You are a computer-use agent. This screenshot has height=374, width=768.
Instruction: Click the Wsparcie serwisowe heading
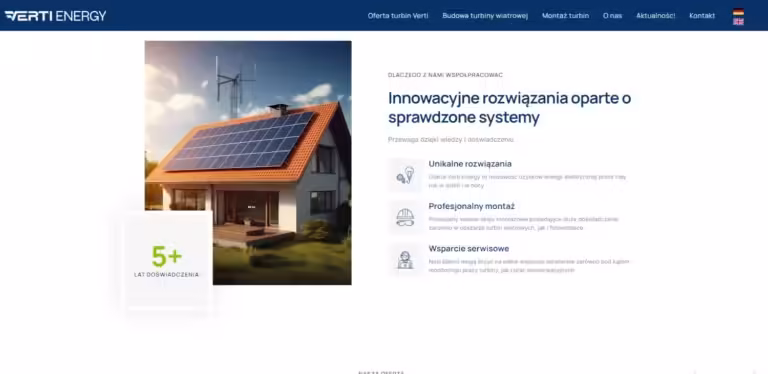click(x=469, y=249)
